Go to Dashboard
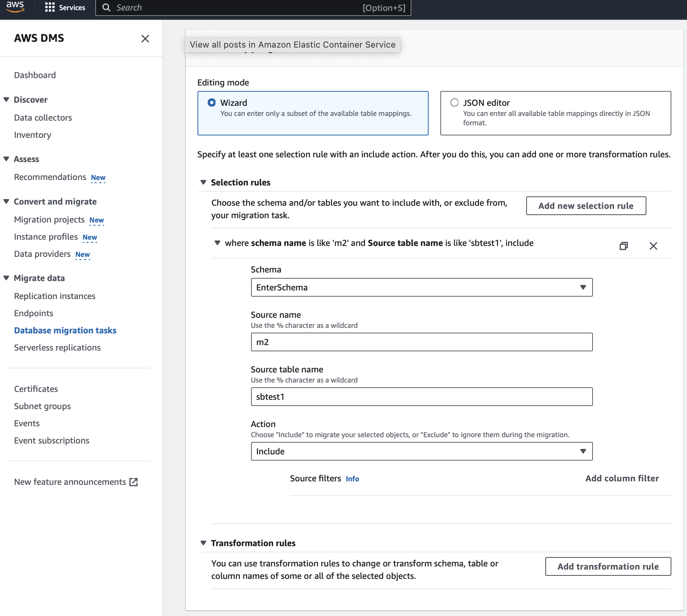 pyautogui.click(x=35, y=75)
